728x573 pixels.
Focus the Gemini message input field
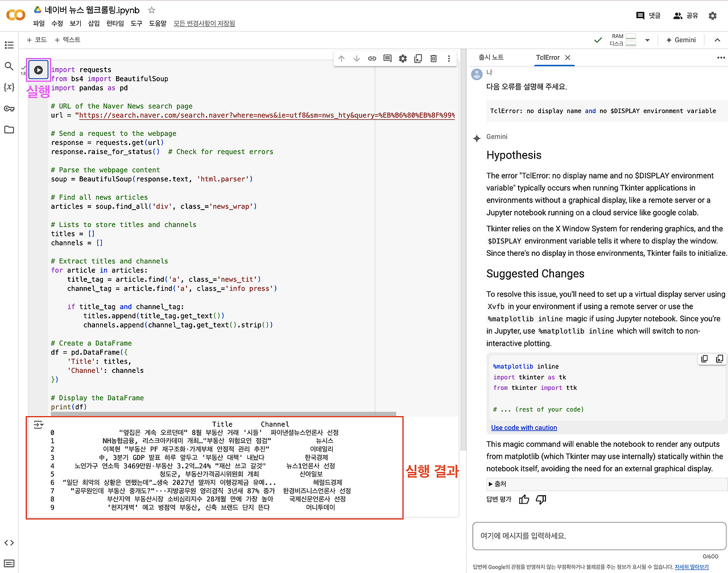pos(599,535)
